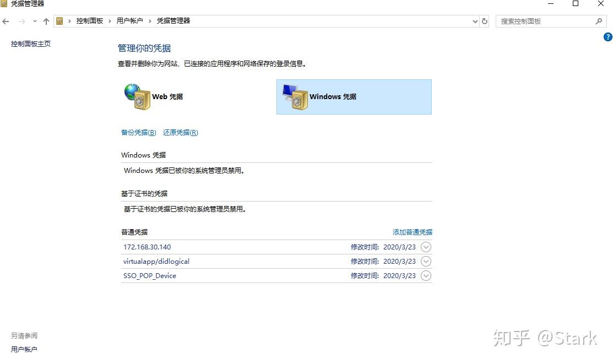Click 凭据管理器 in the breadcrumb path
The height and width of the screenshot is (364, 613).
[173, 21]
